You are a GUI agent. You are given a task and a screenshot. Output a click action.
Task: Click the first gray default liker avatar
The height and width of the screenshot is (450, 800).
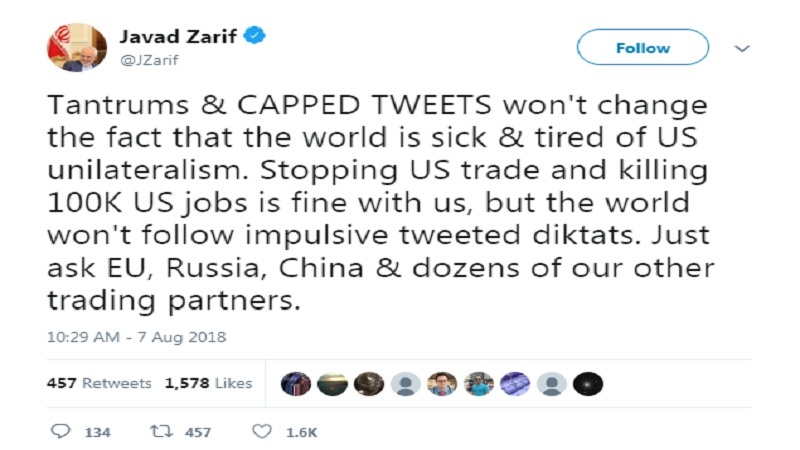pos(405,383)
